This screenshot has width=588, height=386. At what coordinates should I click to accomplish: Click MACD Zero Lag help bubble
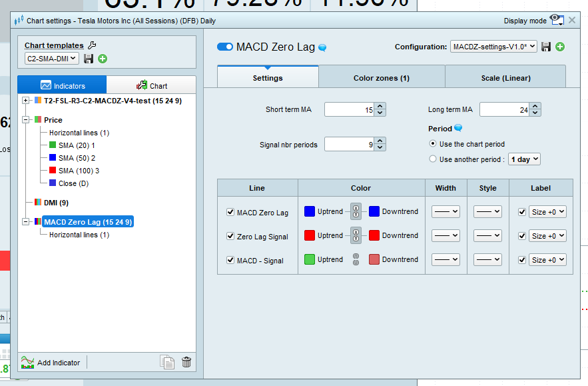coord(322,48)
